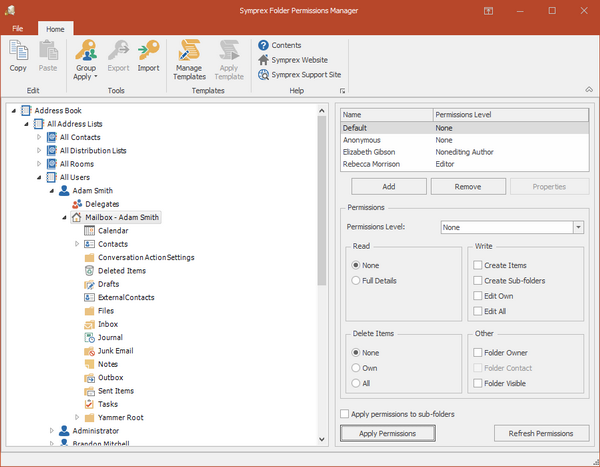This screenshot has width=600, height=467.
Task: Select Drafts folder icon
Action: point(89,284)
